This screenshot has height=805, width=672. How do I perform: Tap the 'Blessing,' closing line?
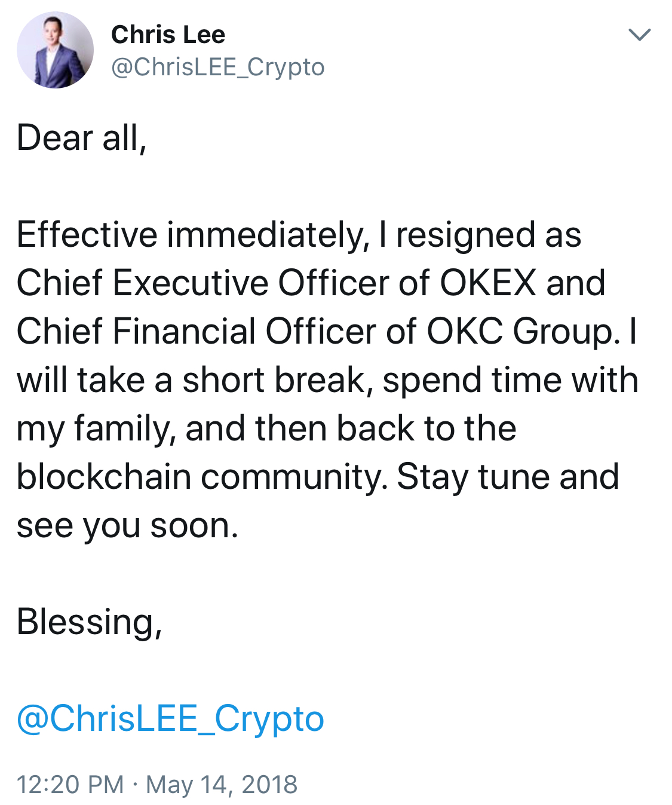[90, 622]
